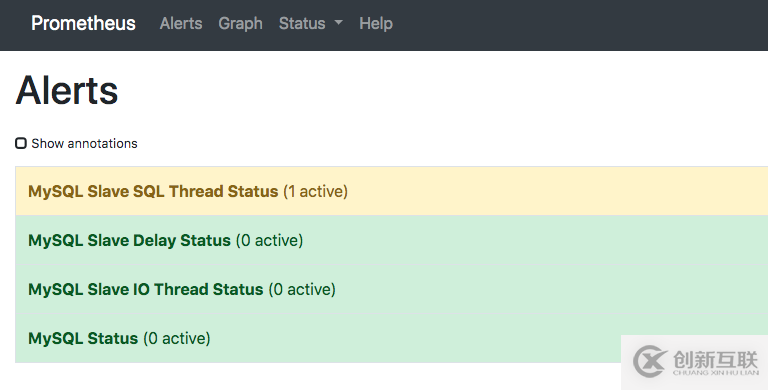This screenshot has width=768, height=390.
Task: Click the caret arrow beside Status
Action: click(x=338, y=23)
